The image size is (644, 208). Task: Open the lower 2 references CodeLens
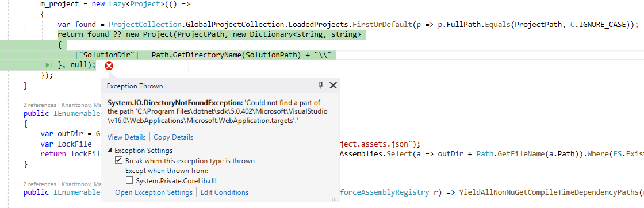point(39,184)
